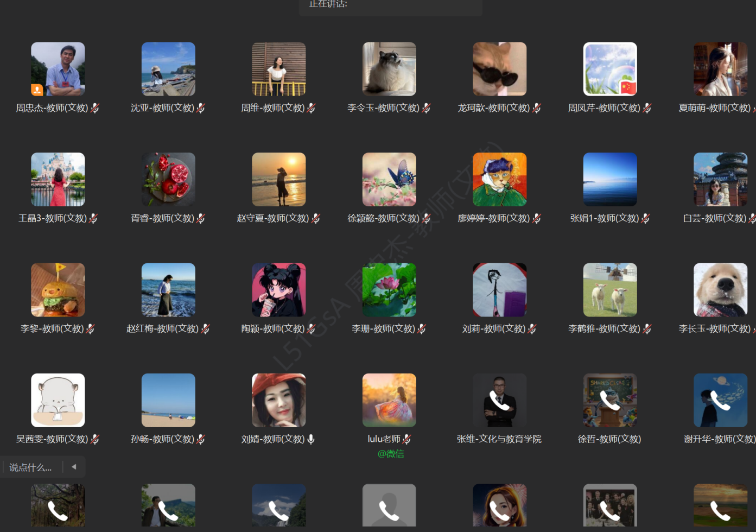
Task: Select 李长玉's puppy avatar
Action: point(720,290)
